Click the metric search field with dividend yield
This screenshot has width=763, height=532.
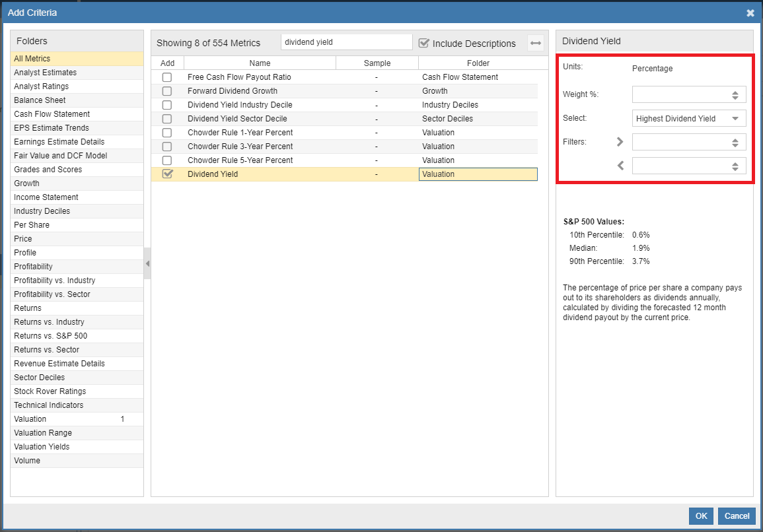pos(346,42)
